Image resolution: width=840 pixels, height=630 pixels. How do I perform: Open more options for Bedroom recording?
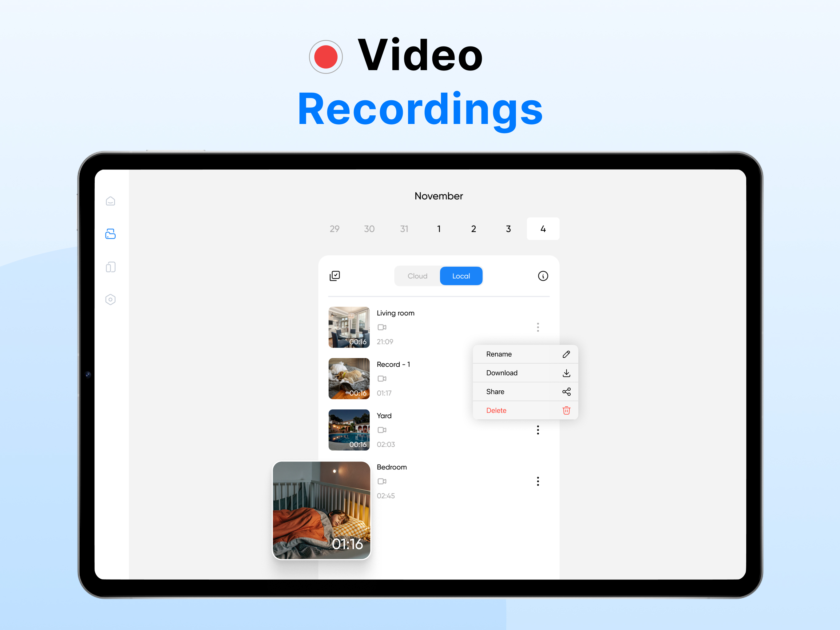click(x=538, y=481)
